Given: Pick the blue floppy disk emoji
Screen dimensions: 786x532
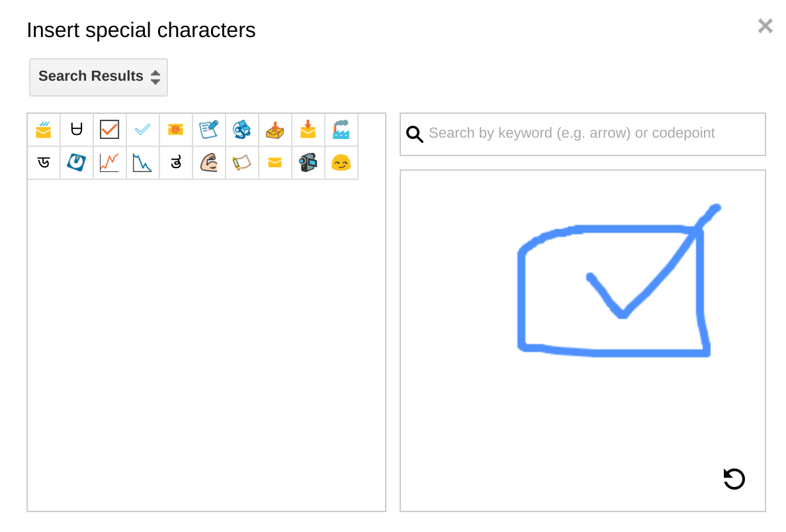Looking at the screenshot, I should point(77,163).
